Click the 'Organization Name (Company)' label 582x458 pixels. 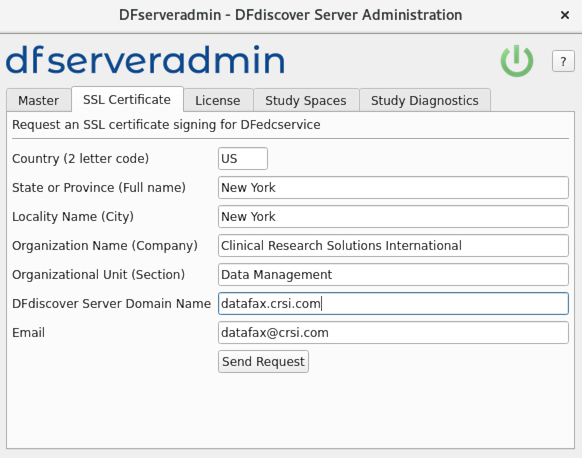click(105, 245)
